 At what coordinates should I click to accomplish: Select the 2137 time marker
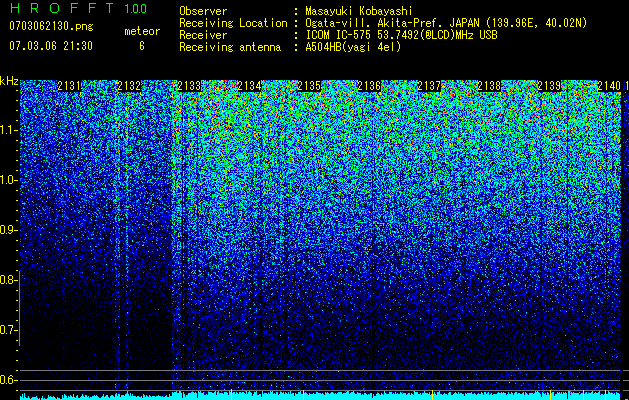429,86
